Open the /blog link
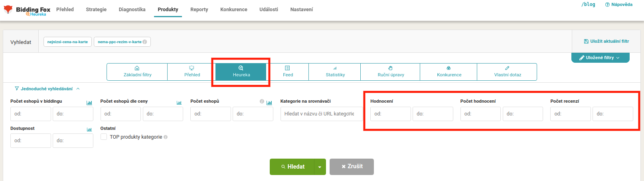Screen dimensions: 644x181 click(x=588, y=4)
